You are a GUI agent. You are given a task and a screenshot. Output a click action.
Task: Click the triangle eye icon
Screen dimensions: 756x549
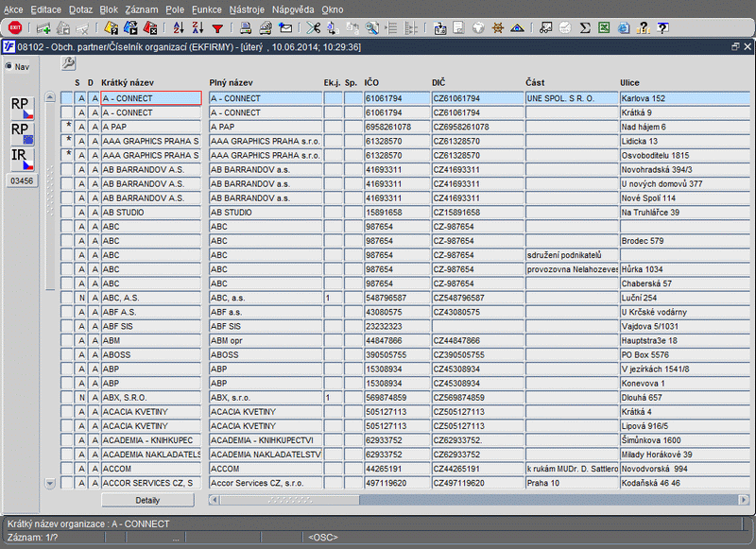(x=517, y=28)
